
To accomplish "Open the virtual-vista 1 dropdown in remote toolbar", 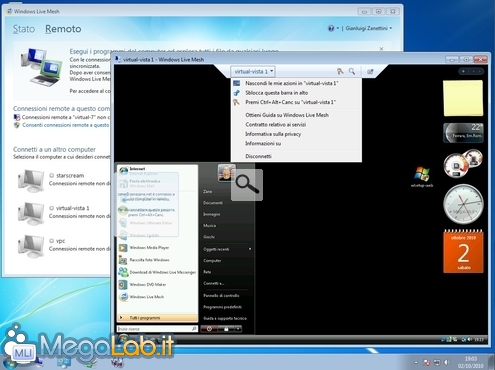I will [253, 71].
